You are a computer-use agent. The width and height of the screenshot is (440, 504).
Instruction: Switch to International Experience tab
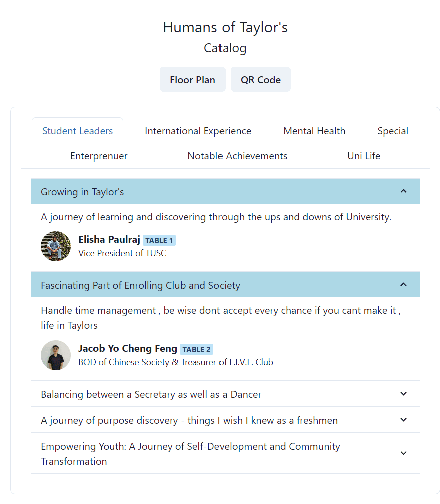198,131
